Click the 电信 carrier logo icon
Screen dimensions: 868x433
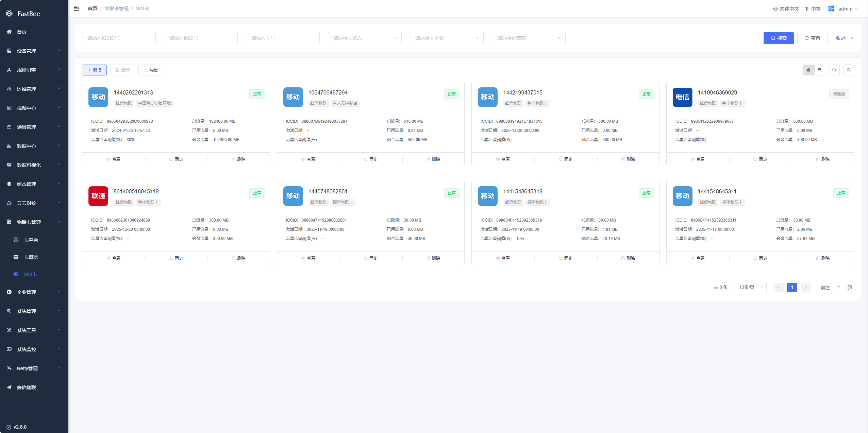pyautogui.click(x=682, y=97)
